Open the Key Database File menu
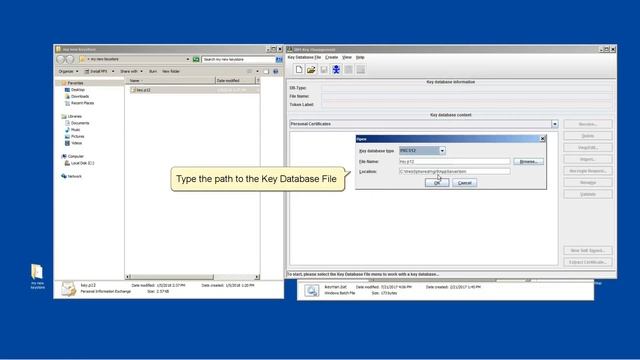The width and height of the screenshot is (640, 360). (x=304, y=58)
